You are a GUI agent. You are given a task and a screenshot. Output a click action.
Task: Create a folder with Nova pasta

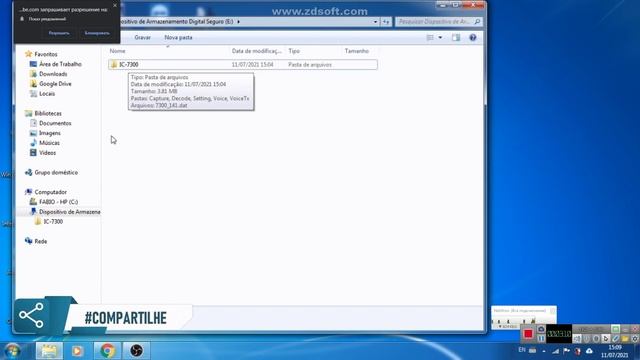coord(178,37)
